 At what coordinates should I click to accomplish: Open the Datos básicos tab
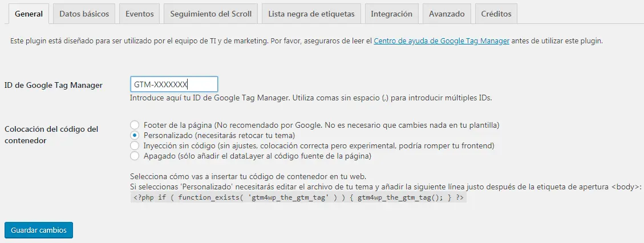coord(84,14)
